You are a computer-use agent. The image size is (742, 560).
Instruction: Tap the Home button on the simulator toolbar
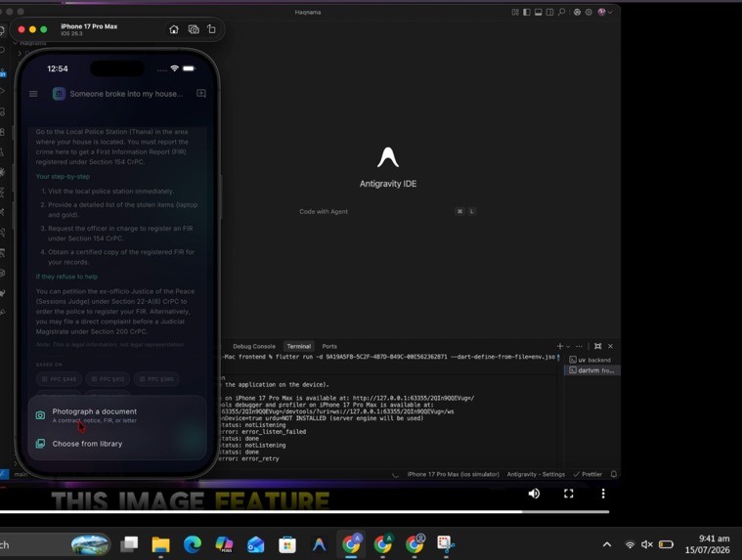tap(174, 29)
